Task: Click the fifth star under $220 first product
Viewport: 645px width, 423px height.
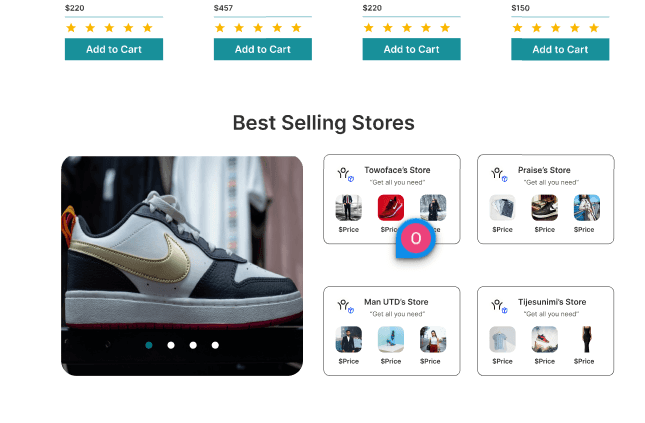Action: coord(147,28)
